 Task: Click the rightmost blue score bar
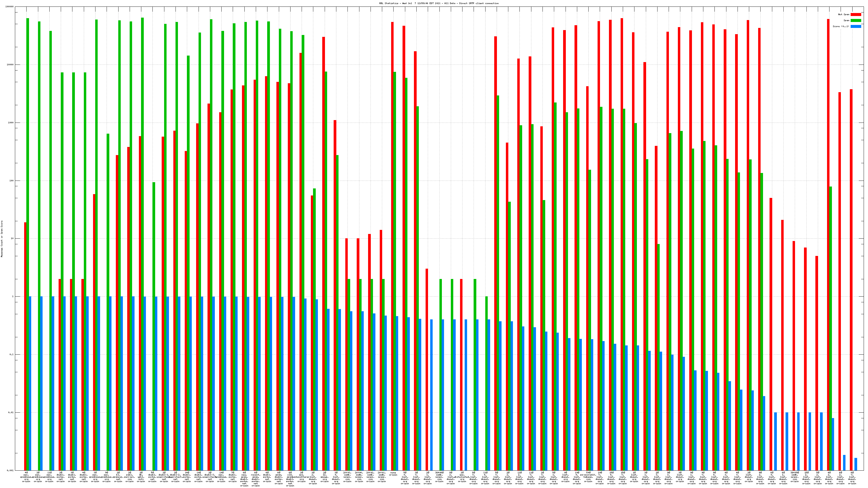(856, 464)
